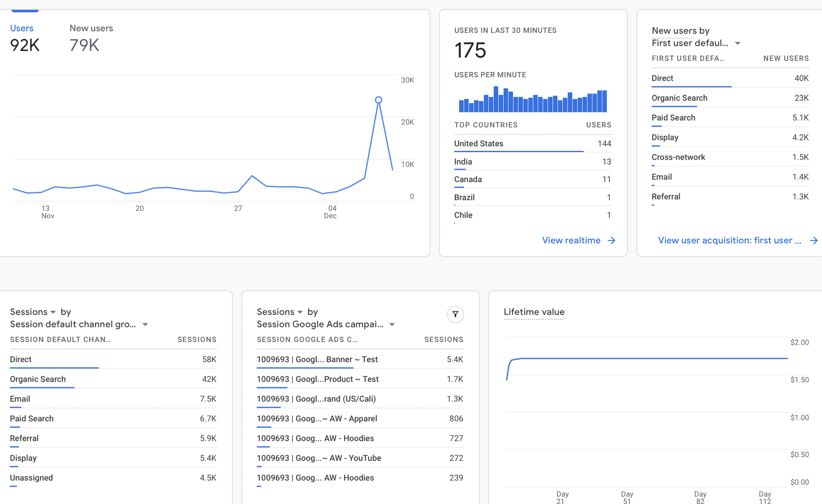Click the NEW USERS column header

pyautogui.click(x=786, y=58)
